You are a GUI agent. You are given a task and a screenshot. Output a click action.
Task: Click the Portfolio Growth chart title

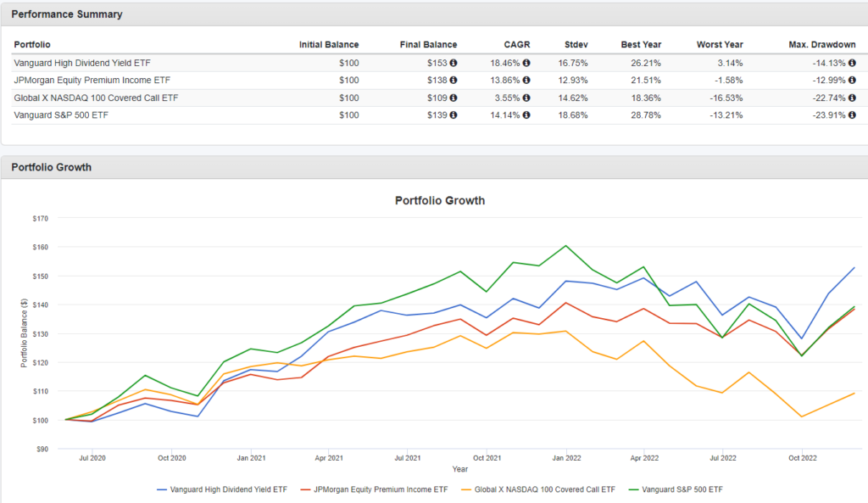click(x=440, y=200)
